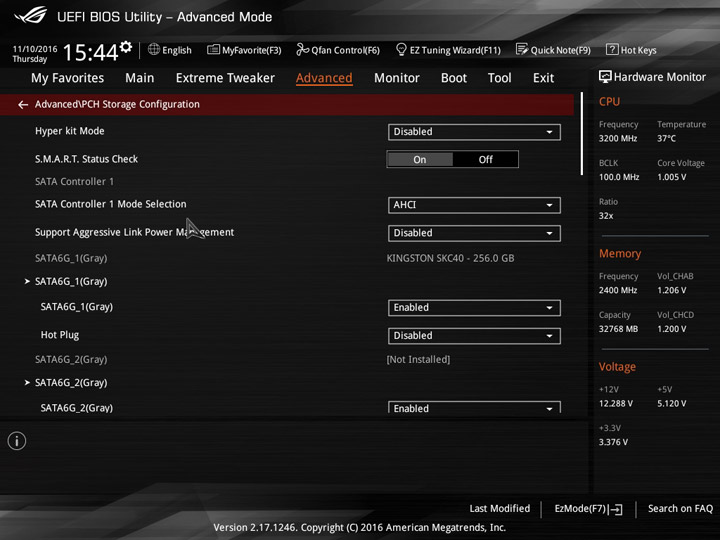
Task: Switch to the Main tab
Action: tap(140, 78)
